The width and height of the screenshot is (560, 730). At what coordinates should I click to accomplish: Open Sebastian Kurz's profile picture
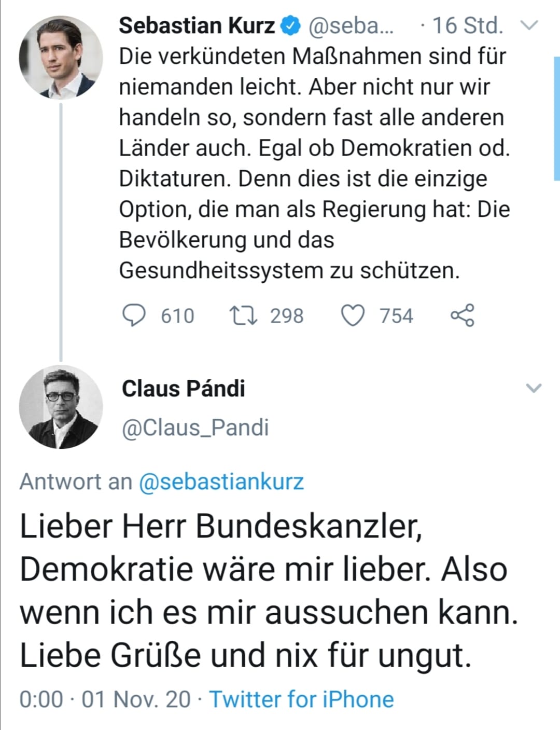point(61,57)
